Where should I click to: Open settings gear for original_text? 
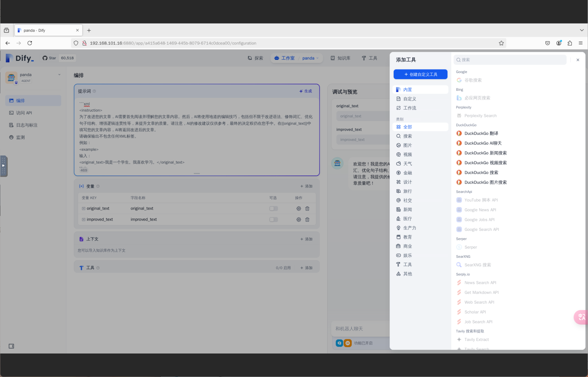[x=299, y=209]
